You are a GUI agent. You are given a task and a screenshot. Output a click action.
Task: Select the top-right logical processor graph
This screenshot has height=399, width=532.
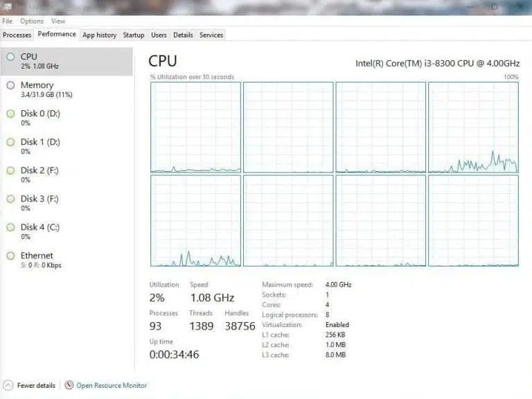pyautogui.click(x=473, y=127)
